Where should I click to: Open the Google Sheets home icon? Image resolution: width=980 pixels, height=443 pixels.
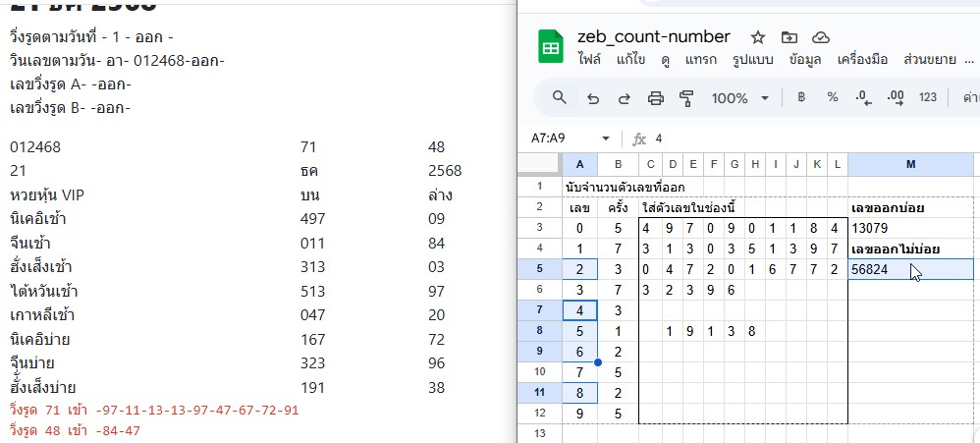pyautogui.click(x=549, y=47)
